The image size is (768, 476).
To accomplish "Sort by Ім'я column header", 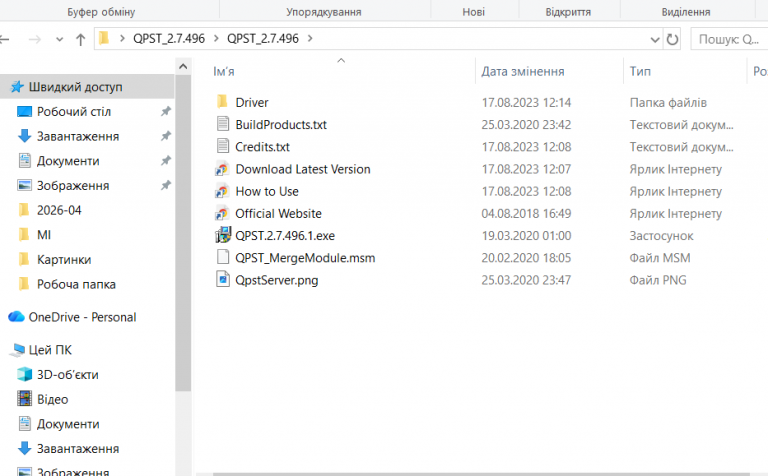I will click(x=224, y=71).
